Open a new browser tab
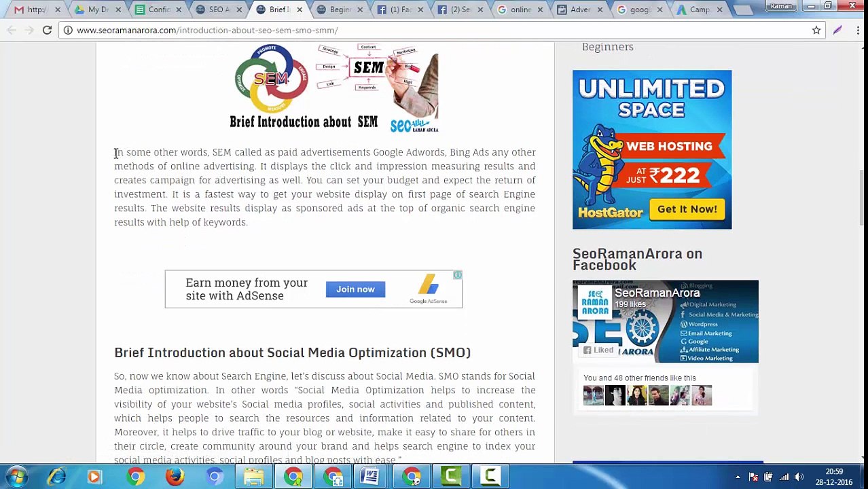Viewport: 868px width, 489px height. (x=744, y=10)
